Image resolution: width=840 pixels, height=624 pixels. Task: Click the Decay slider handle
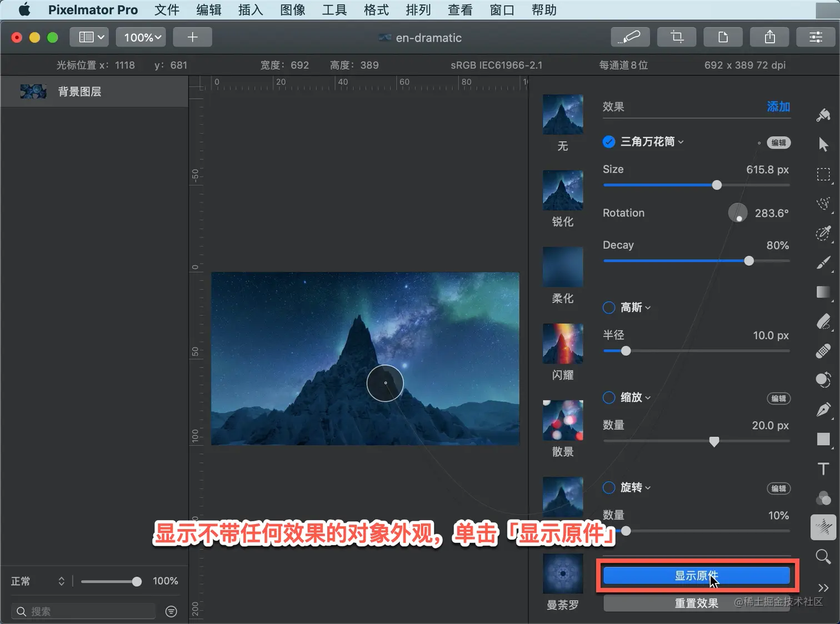click(x=749, y=261)
